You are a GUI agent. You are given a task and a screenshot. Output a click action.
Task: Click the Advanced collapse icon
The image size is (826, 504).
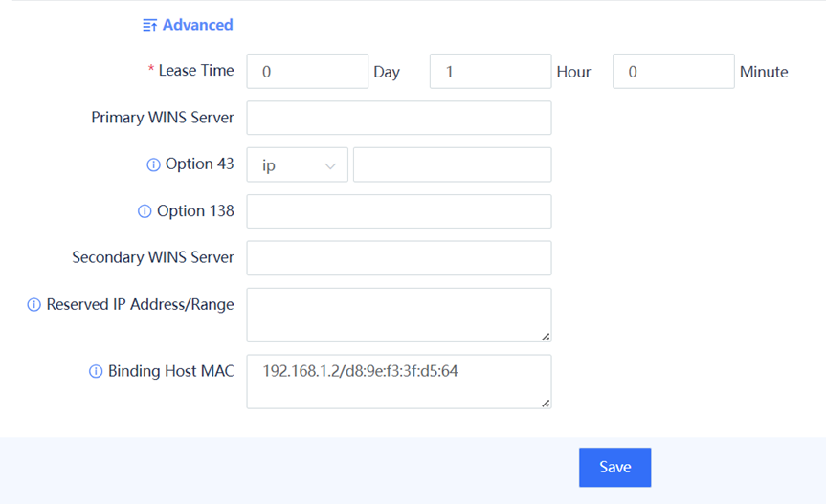coord(149,25)
